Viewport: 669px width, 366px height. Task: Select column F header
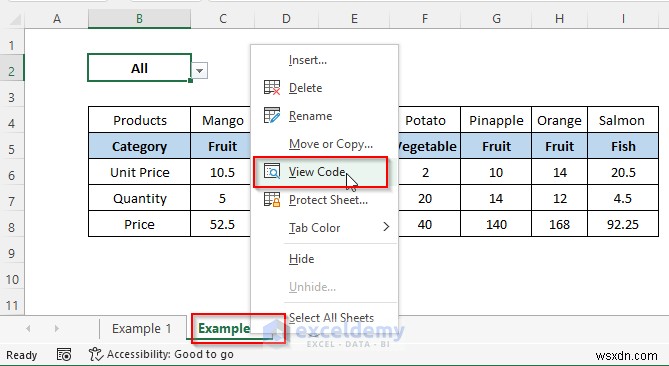coord(425,19)
